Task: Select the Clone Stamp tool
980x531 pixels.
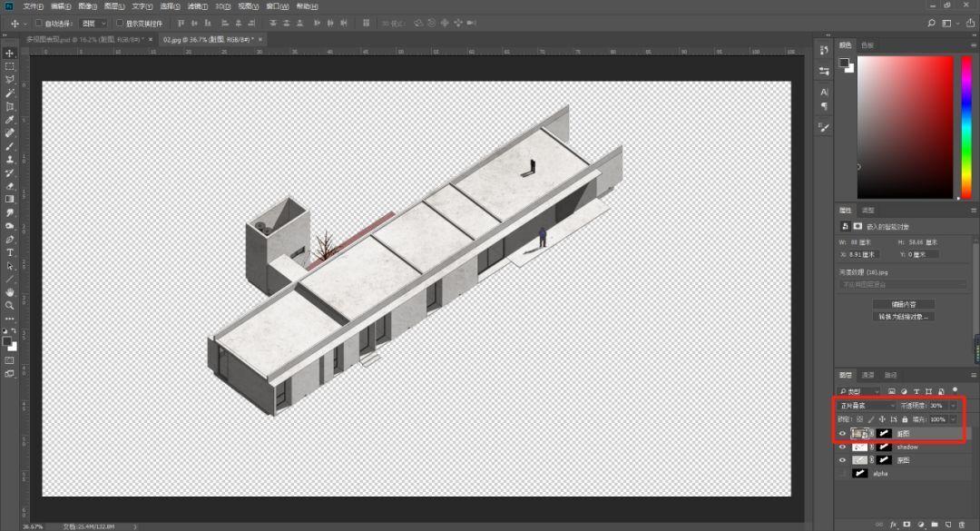Action: click(x=9, y=160)
